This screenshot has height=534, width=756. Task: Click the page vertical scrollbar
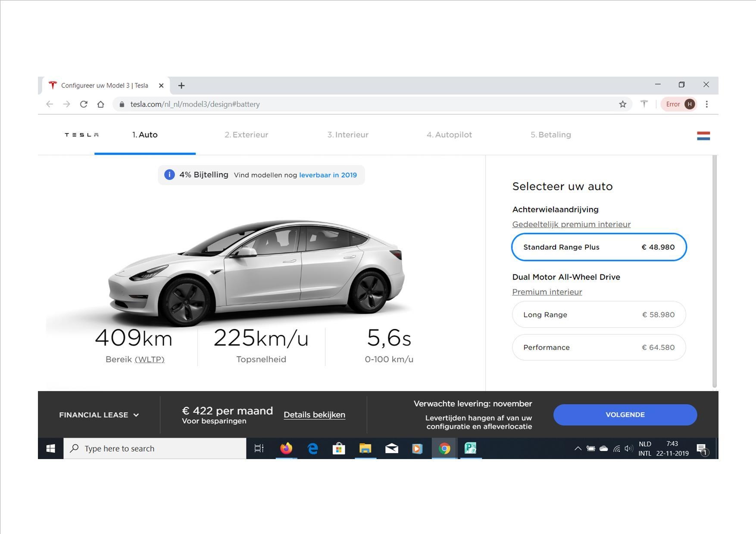(x=714, y=271)
